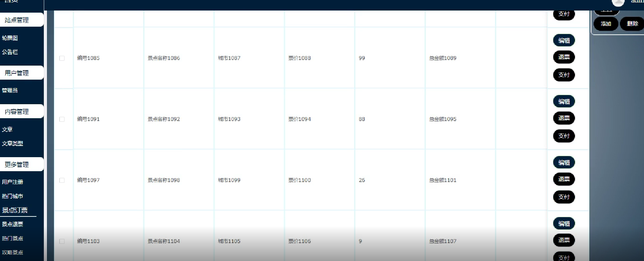The width and height of the screenshot is (644, 261).
Task: Click the 添加 button
Action: (x=606, y=24)
